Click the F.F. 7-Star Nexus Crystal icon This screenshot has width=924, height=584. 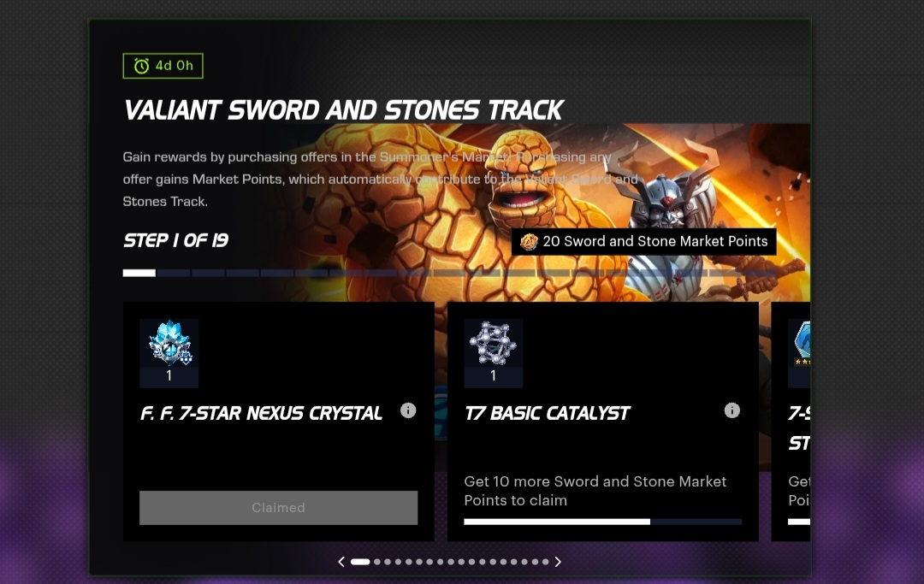[x=169, y=344]
